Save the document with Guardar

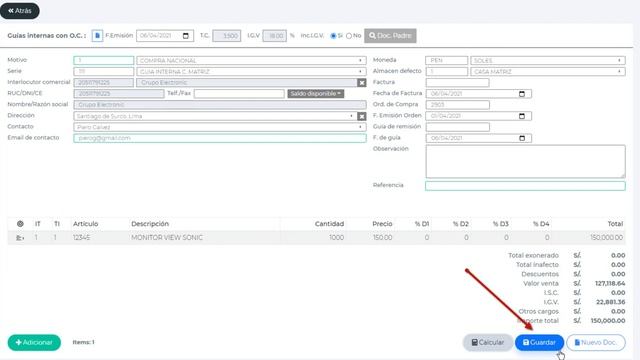[539, 342]
